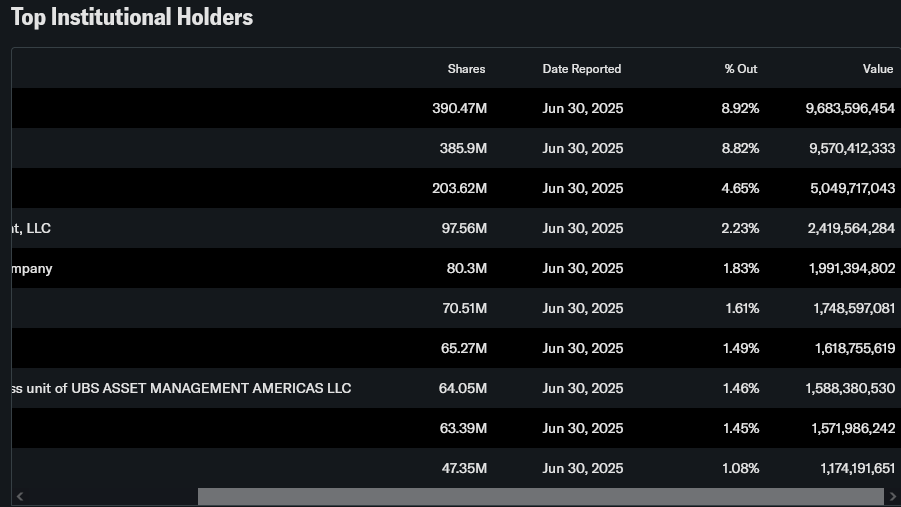Select shares value 64.05M
Image resolution: width=901 pixels, height=507 pixels.
(x=463, y=389)
